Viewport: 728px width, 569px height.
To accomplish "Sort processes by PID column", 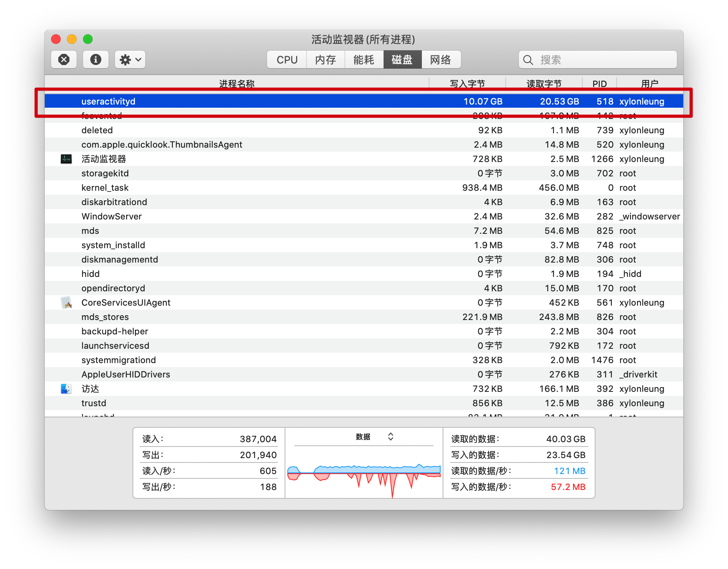I will [599, 83].
